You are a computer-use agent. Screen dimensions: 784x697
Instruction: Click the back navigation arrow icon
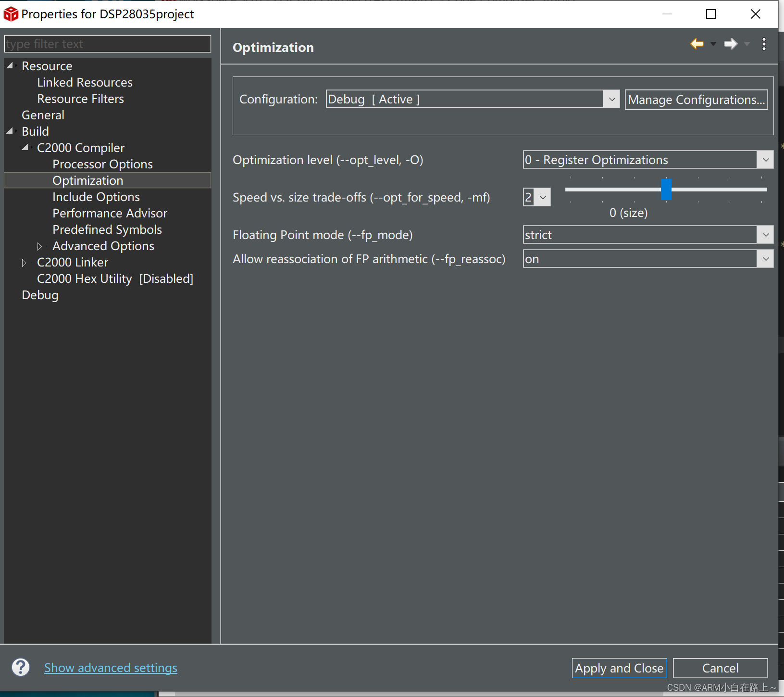[x=697, y=44]
